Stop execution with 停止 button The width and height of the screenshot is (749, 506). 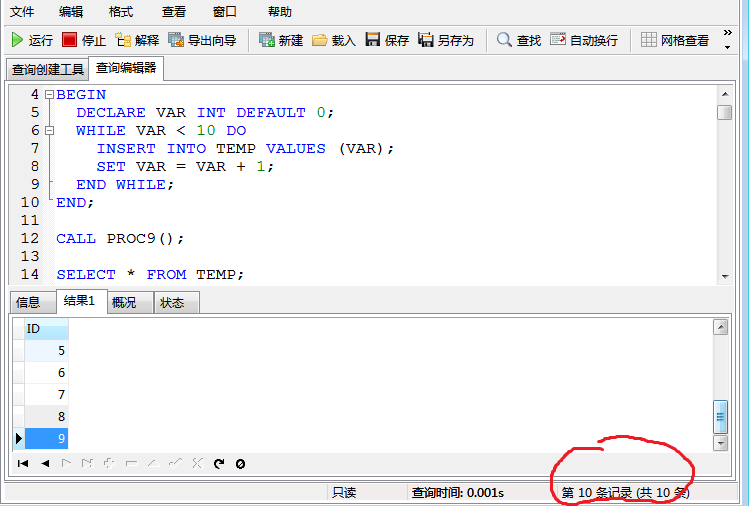[x=84, y=40]
